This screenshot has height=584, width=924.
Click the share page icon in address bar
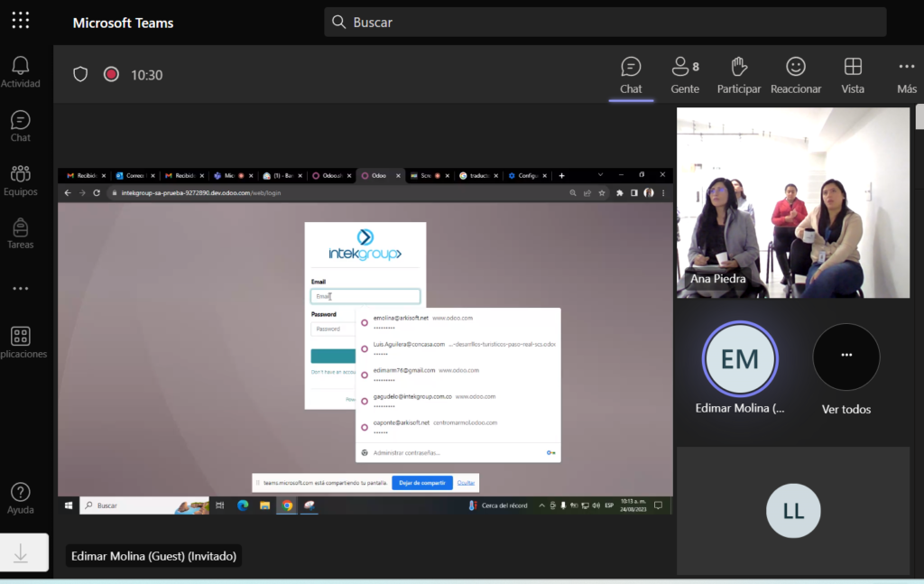click(x=587, y=192)
